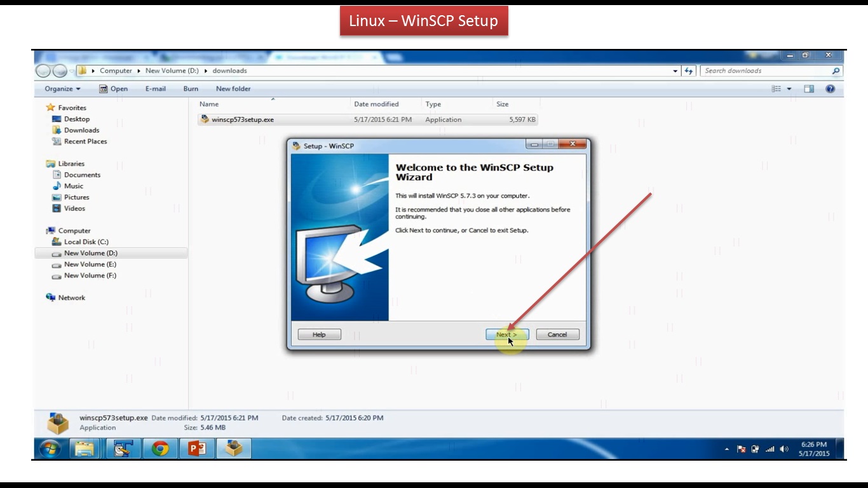Image resolution: width=868 pixels, height=488 pixels.
Task: Change view layout icon
Action: [776, 89]
